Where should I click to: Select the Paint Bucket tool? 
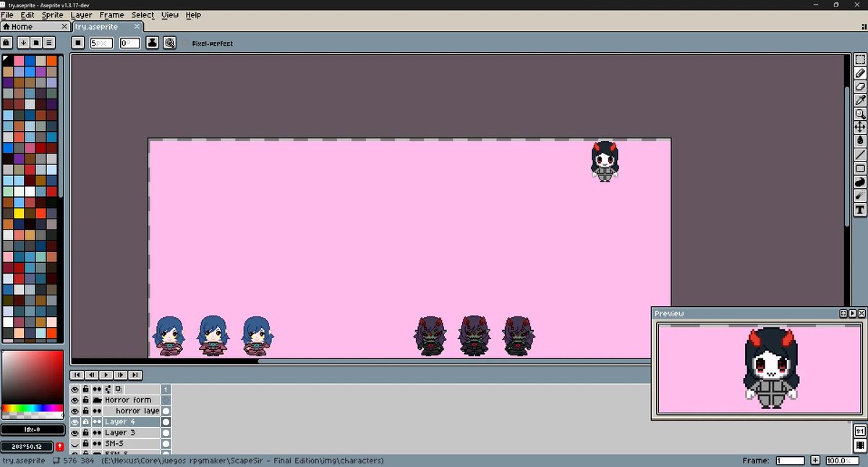[860, 141]
